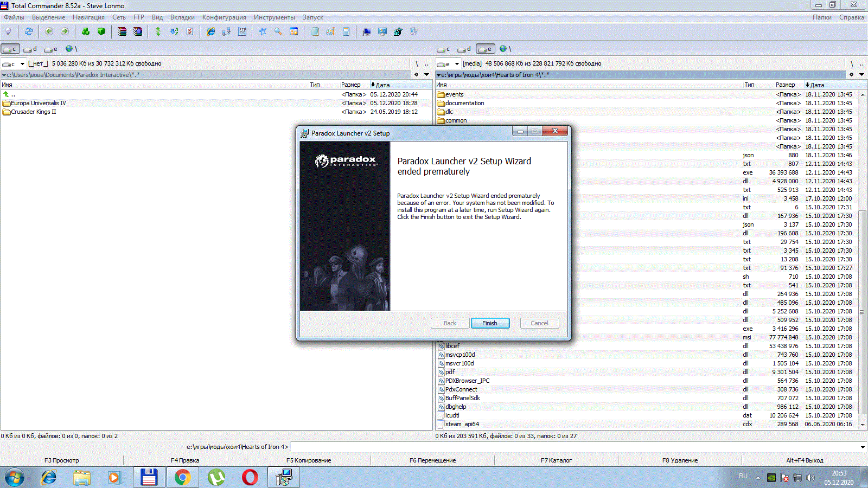The height and width of the screenshot is (488, 868).
Task: Go forward using the green right arrow icon
Action: tap(65, 31)
